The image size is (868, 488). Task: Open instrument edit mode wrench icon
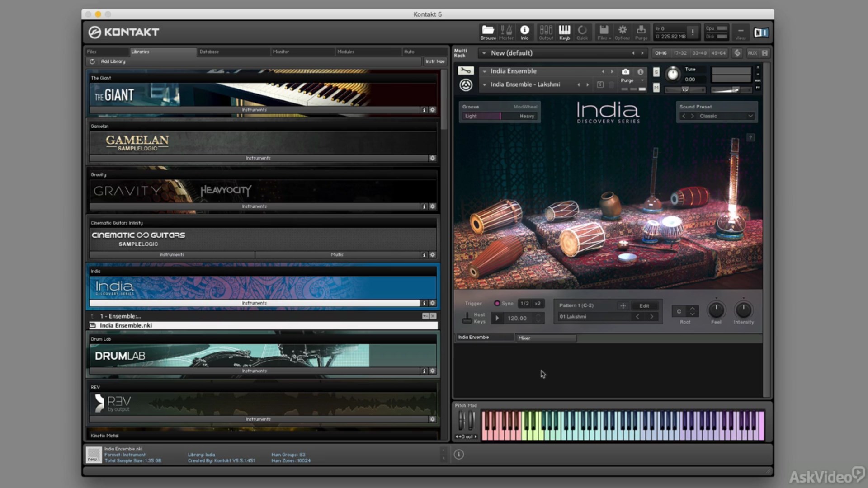[465, 70]
